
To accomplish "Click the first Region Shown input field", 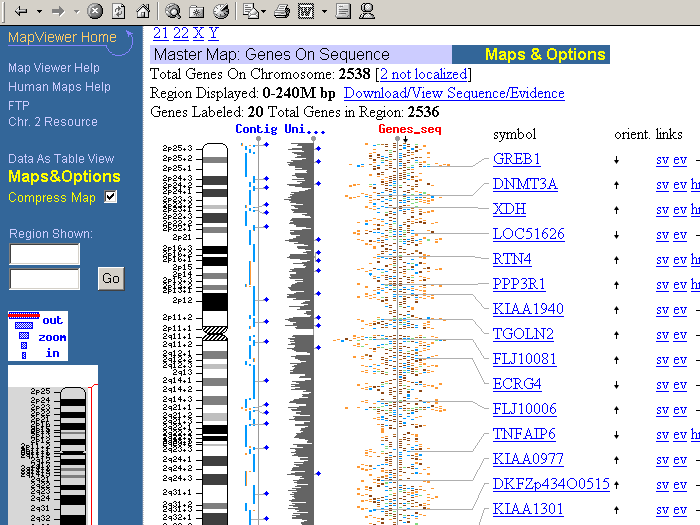I will 45,254.
